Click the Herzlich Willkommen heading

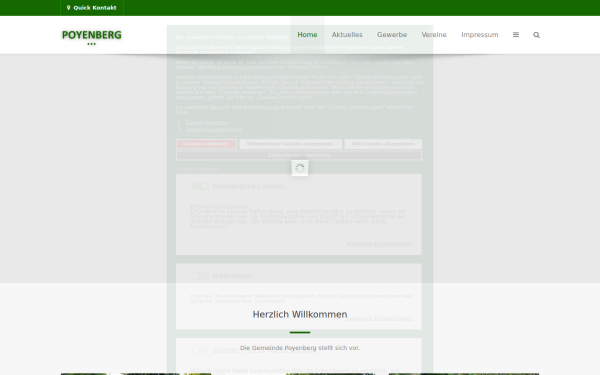coord(300,315)
